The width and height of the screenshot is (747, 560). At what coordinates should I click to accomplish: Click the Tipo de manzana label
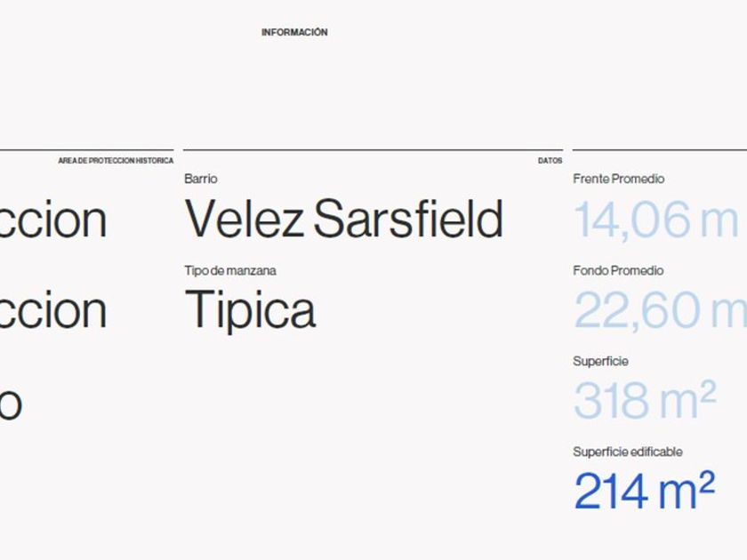[230, 270]
